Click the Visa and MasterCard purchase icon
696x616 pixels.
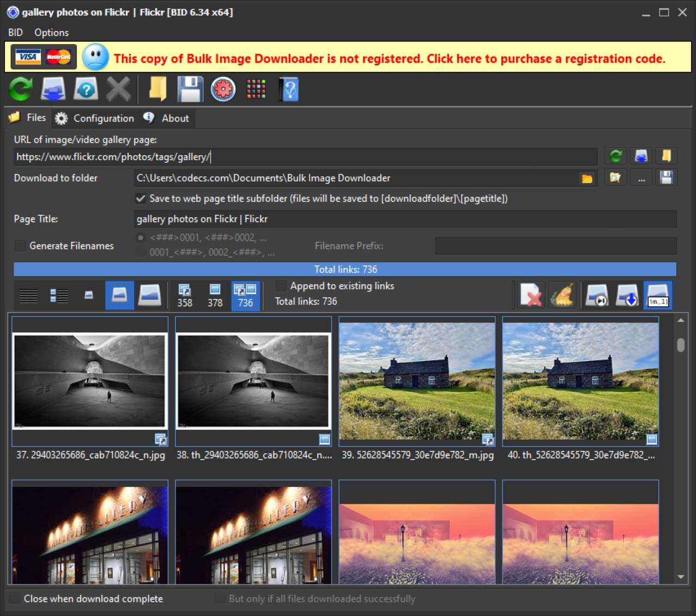point(44,57)
